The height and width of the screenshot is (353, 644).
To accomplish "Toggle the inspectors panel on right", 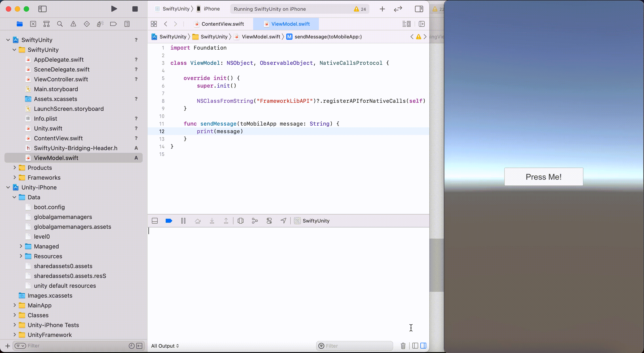I will coord(419,9).
